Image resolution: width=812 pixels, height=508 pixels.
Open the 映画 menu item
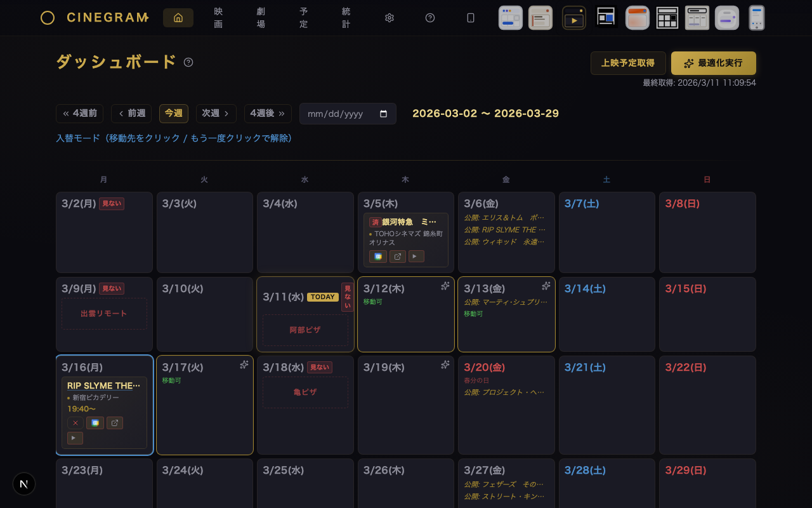(218, 18)
